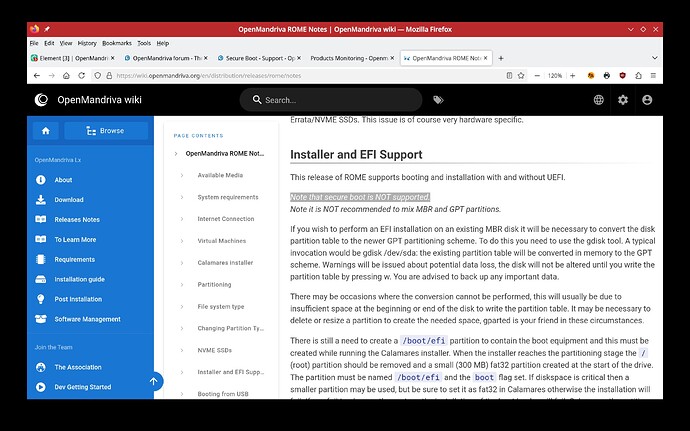Image resolution: width=690 pixels, height=431 pixels.
Task: Open the View menu
Action: tap(66, 43)
